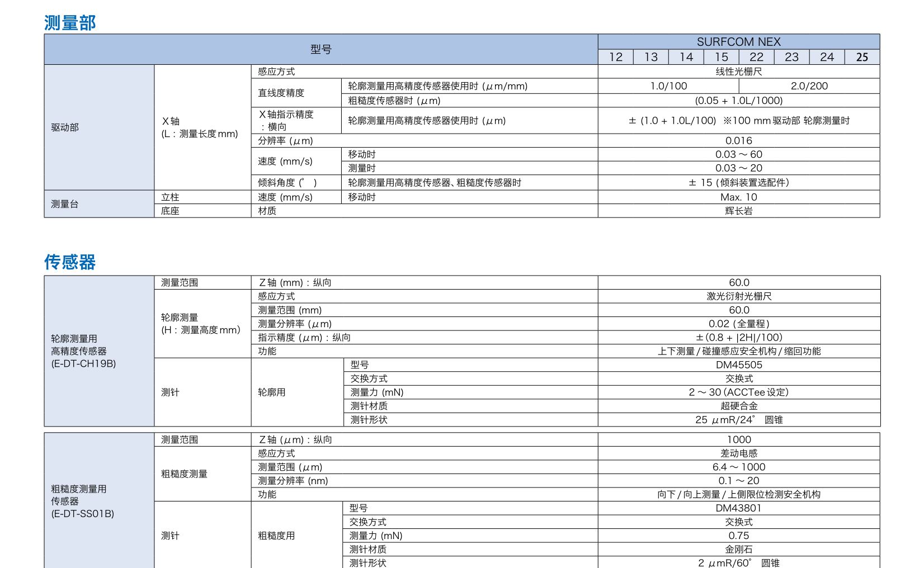This screenshot has height=568, width=924.
Task: Click the 0.02 (全量程) resolution value
Action: [x=739, y=324]
